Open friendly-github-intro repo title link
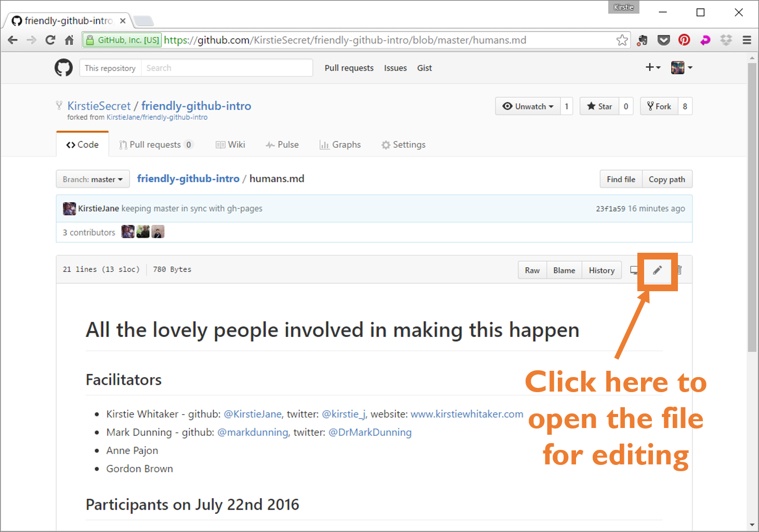 click(x=196, y=106)
